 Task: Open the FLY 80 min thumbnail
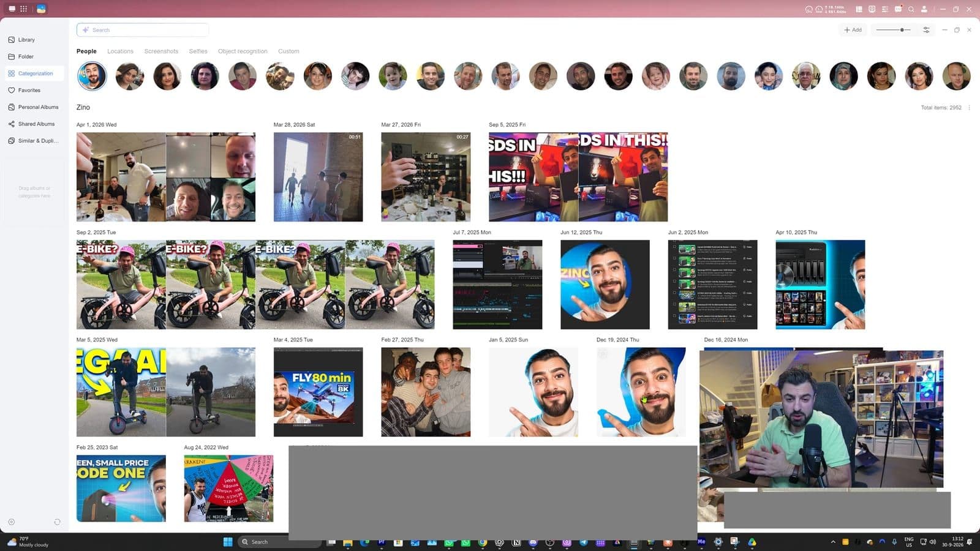pyautogui.click(x=318, y=392)
